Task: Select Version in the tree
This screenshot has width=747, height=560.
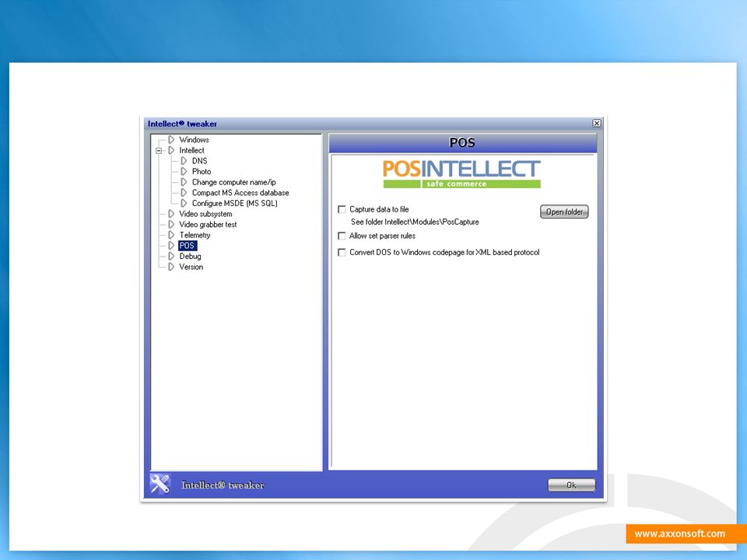Action: [x=191, y=267]
